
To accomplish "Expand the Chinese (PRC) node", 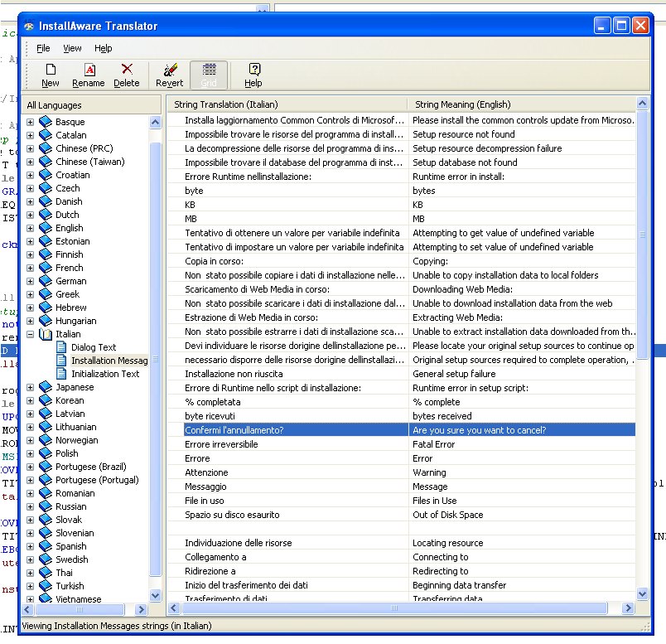I will click(30, 148).
